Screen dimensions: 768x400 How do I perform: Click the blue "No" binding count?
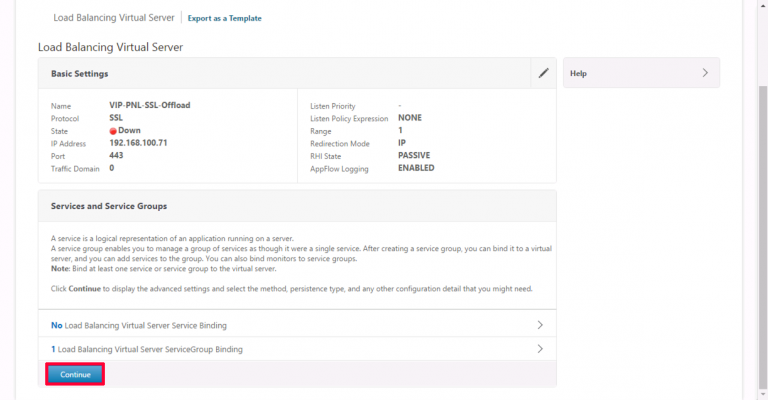[56, 325]
